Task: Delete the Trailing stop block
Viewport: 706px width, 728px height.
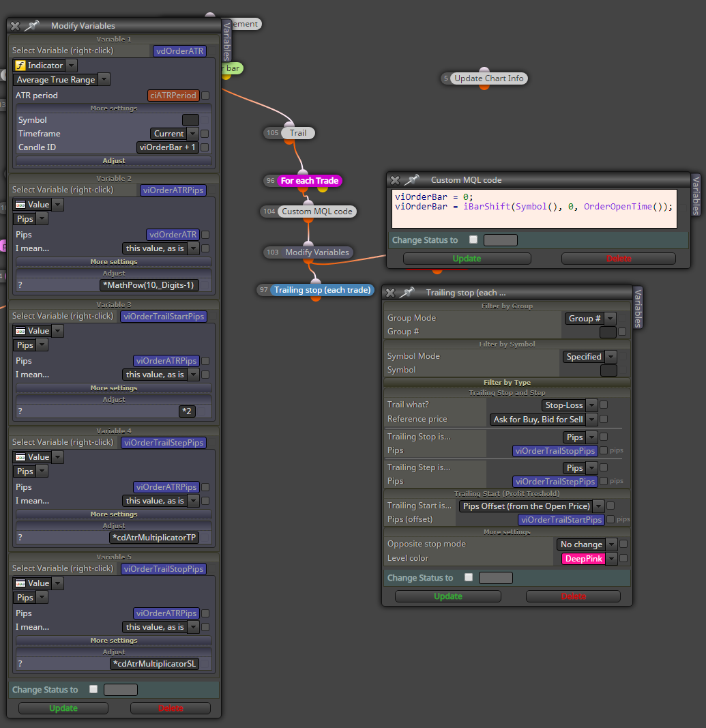Action: pos(573,596)
